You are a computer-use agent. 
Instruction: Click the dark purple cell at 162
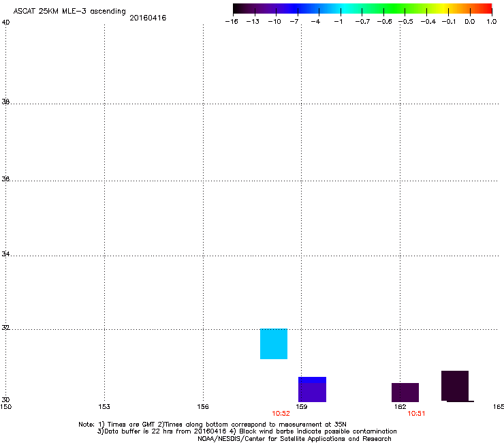(x=405, y=393)
